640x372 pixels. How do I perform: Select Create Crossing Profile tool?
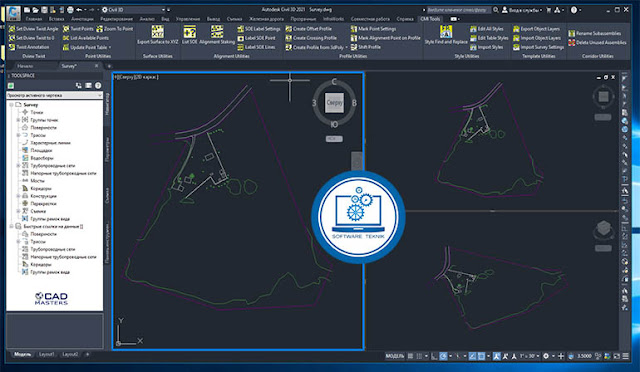pyautogui.click(x=311, y=38)
